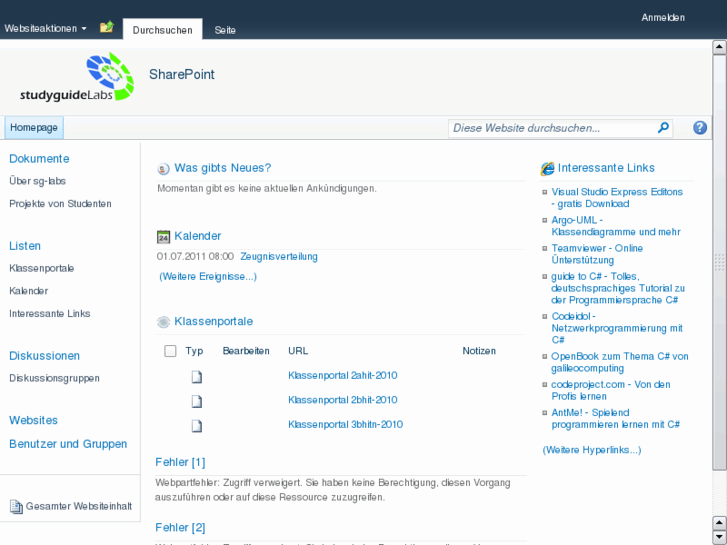Screen dimensions: 727x545
Task: Open Diskussionsgruppen in the sidebar
Action: (54, 378)
